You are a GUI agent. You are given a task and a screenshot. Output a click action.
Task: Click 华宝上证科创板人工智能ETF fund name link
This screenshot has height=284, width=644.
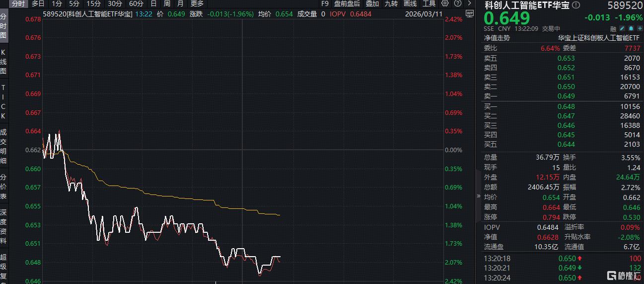pyautogui.click(x=599, y=38)
